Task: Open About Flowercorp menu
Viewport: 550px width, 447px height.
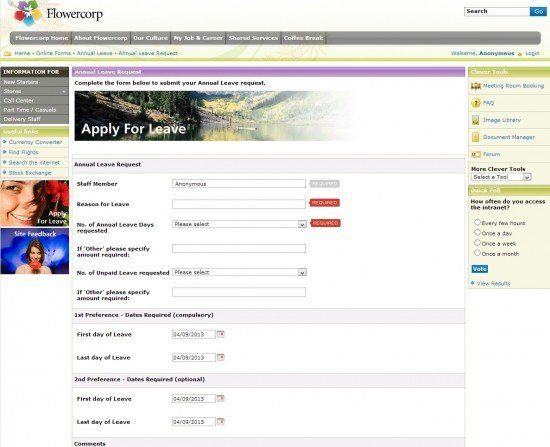Action: click(x=101, y=38)
